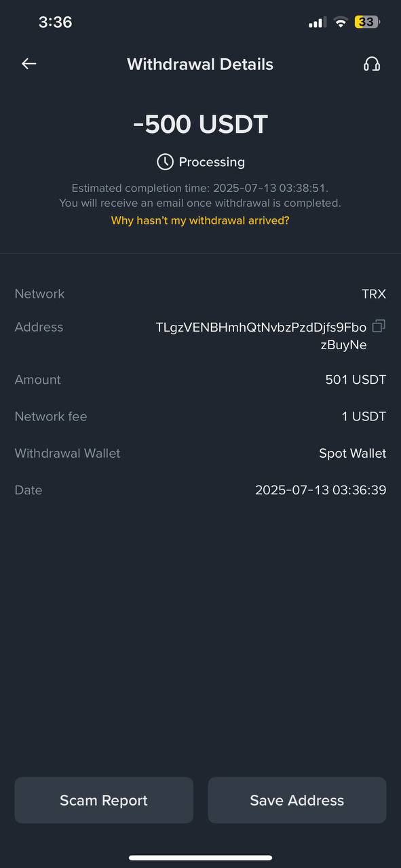The width and height of the screenshot is (401, 868).
Task: Tap the TRX network value
Action: pyautogui.click(x=374, y=294)
